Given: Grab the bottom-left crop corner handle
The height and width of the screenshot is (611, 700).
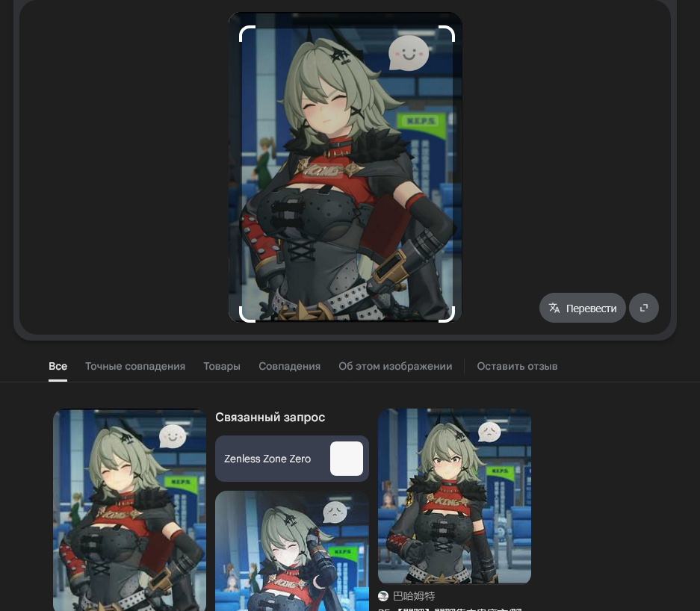Looking at the screenshot, I should pyautogui.click(x=247, y=314).
